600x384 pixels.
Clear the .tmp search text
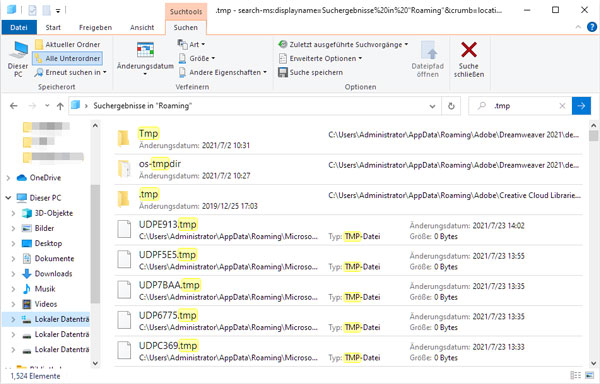(562, 106)
